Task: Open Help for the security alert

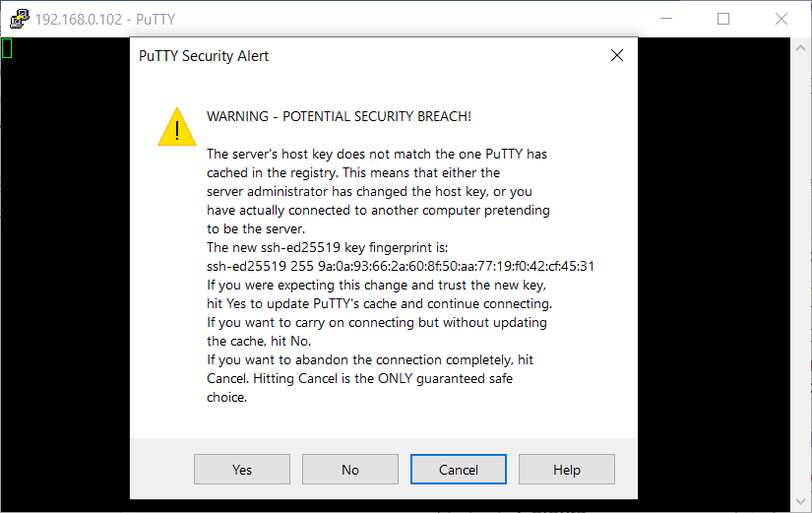Action: [x=566, y=470]
